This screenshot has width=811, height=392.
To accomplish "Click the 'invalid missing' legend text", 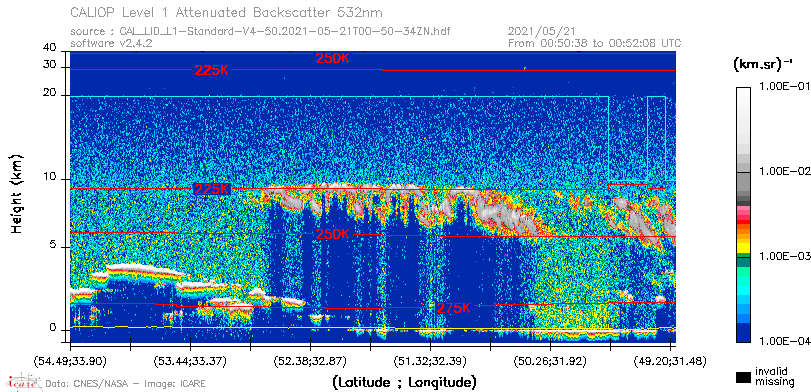I will coord(775,376).
